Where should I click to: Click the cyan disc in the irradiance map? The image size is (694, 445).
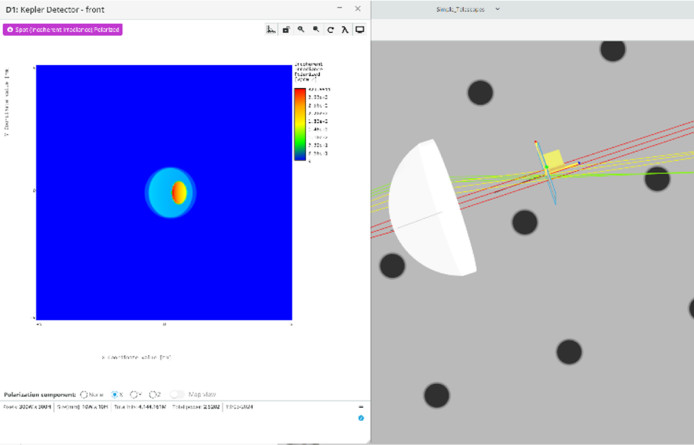[160, 193]
